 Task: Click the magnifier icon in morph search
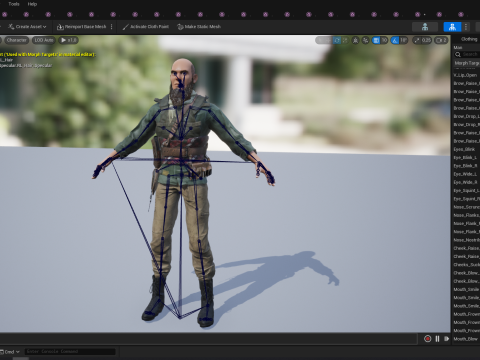[458, 54]
